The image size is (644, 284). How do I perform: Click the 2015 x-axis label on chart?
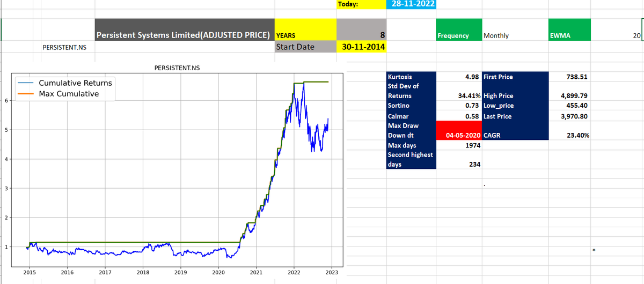30,273
